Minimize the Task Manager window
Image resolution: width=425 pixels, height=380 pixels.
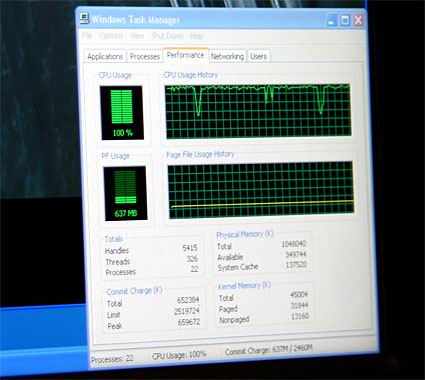coord(331,21)
